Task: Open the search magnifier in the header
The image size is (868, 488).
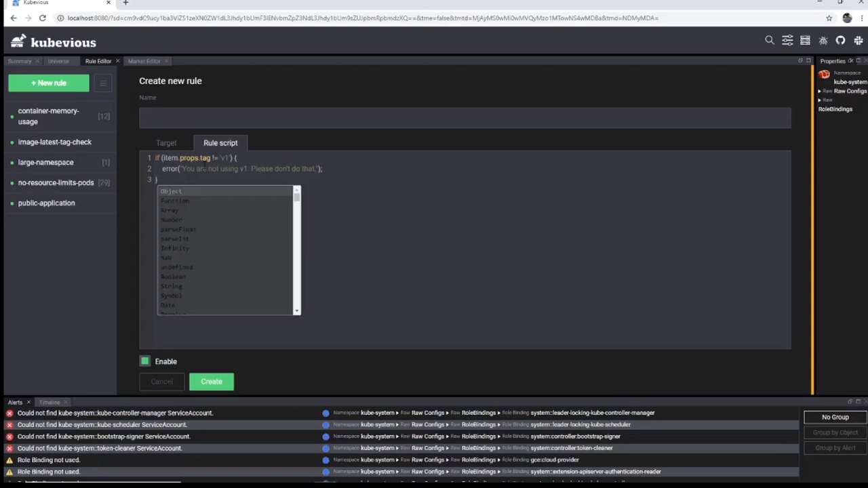Action: (770, 41)
